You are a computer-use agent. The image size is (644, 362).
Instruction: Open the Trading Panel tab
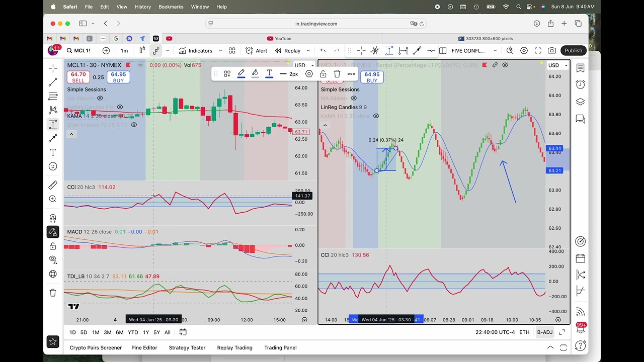pyautogui.click(x=280, y=347)
